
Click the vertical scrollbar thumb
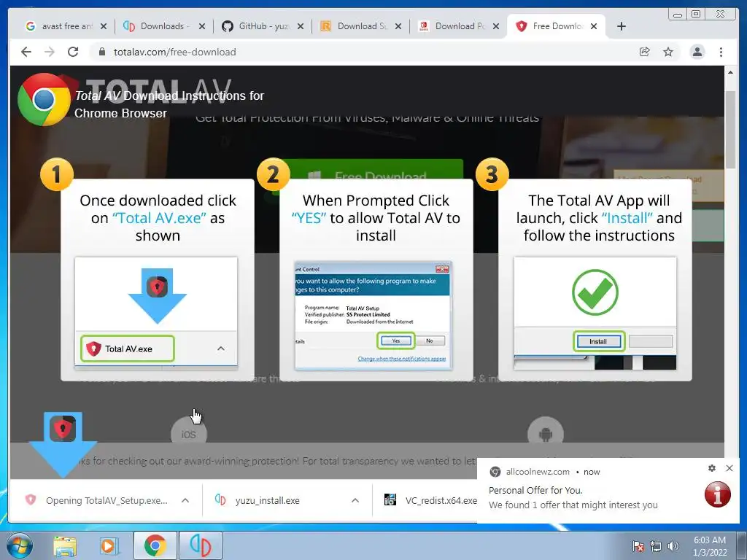[x=729, y=128]
